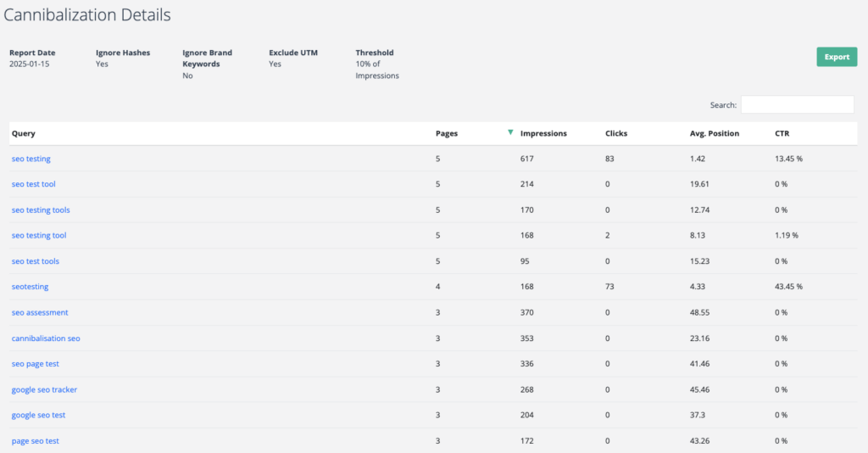
Task: Sort table by Query column header
Action: pos(23,133)
